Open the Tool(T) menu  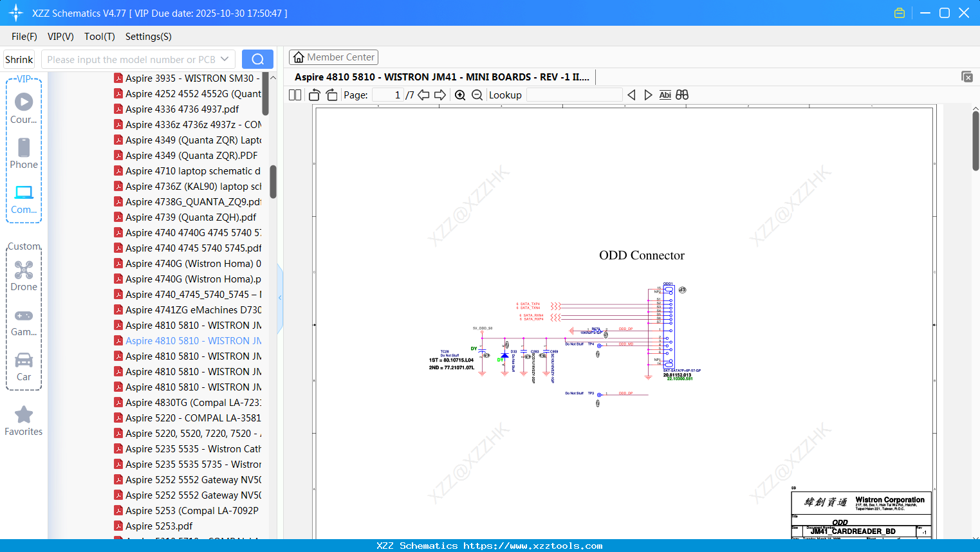click(x=99, y=37)
